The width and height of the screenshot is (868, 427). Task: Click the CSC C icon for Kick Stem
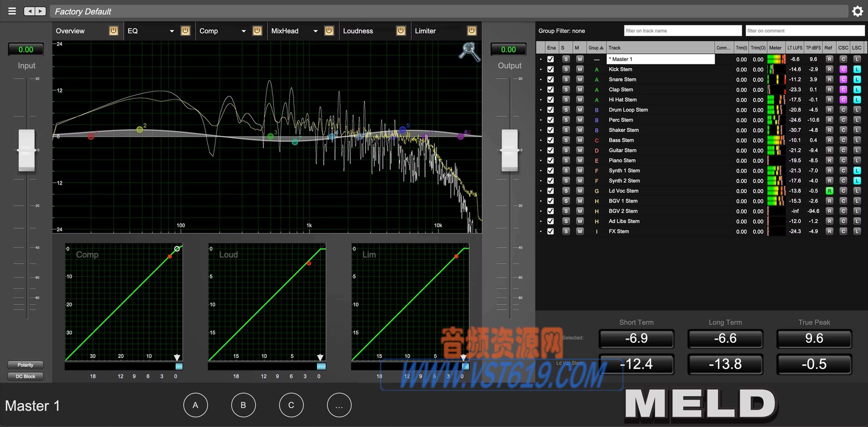pyautogui.click(x=844, y=69)
